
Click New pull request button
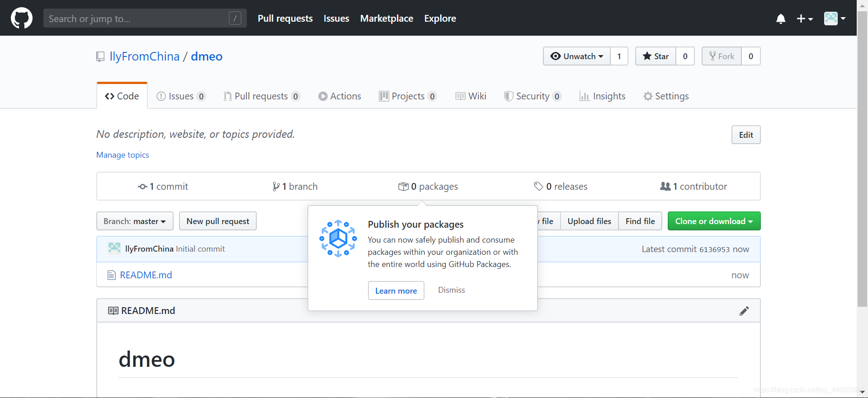(x=218, y=221)
